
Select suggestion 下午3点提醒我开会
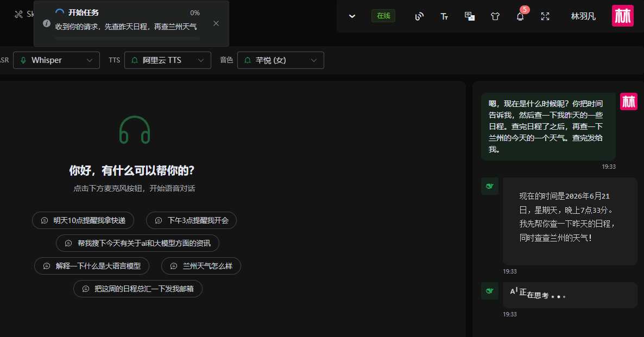(191, 220)
